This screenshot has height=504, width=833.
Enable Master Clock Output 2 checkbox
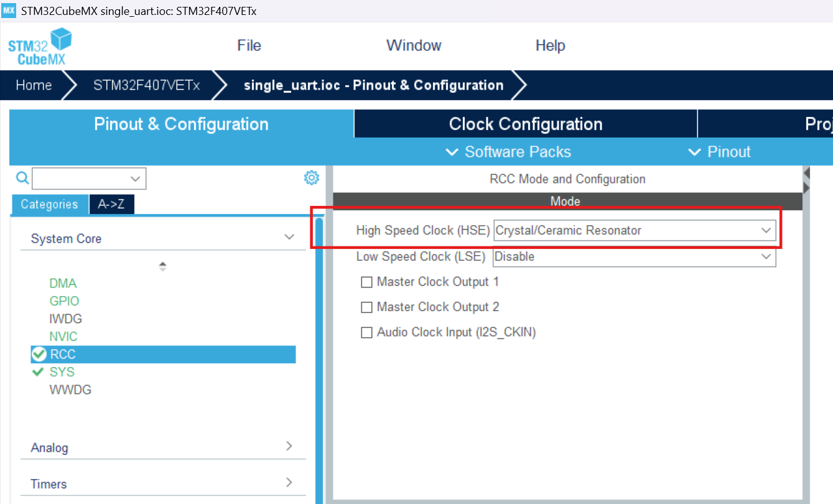pyautogui.click(x=366, y=307)
